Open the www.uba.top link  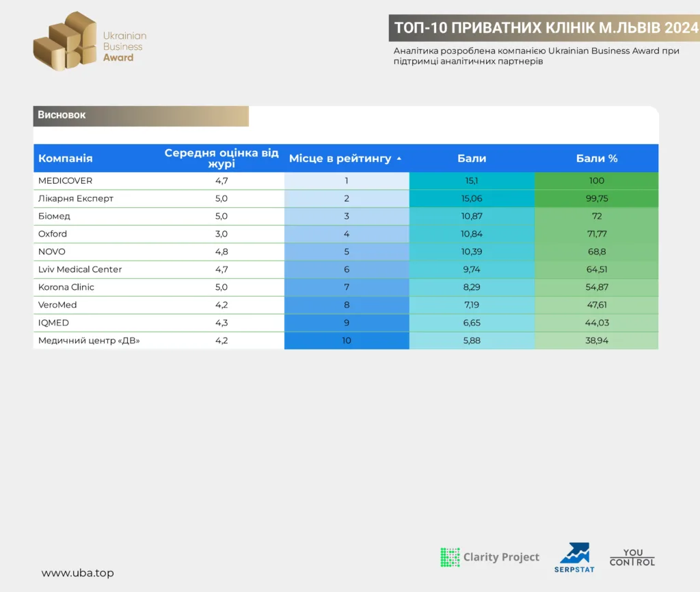pyautogui.click(x=78, y=573)
